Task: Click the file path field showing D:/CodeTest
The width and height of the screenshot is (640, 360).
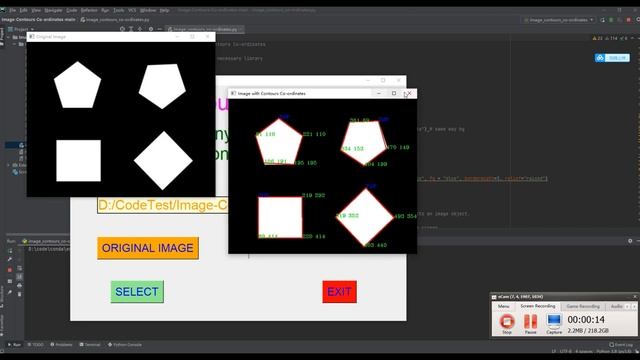Action: 163,205
